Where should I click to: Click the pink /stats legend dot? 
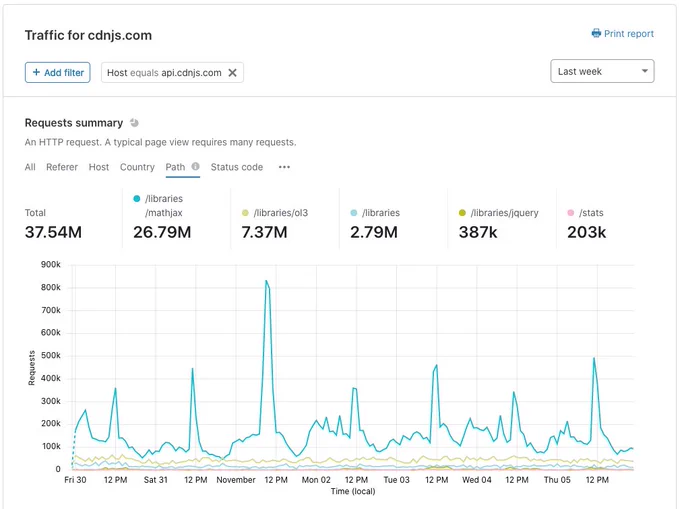point(571,213)
